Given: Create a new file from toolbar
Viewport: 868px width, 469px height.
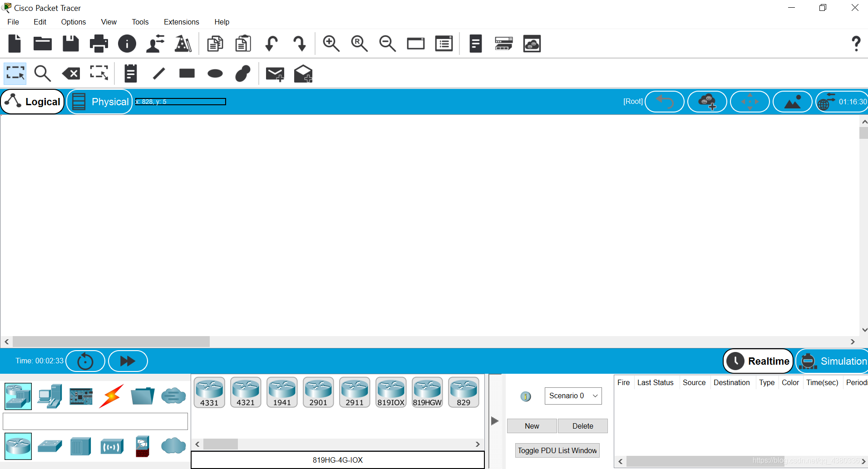Looking at the screenshot, I should point(15,44).
